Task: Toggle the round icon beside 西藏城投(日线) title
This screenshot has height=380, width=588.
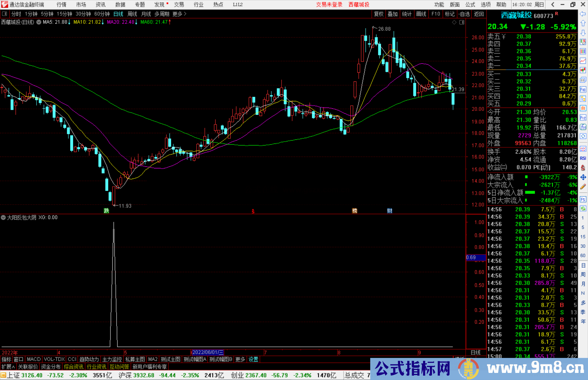Action: click(x=39, y=22)
